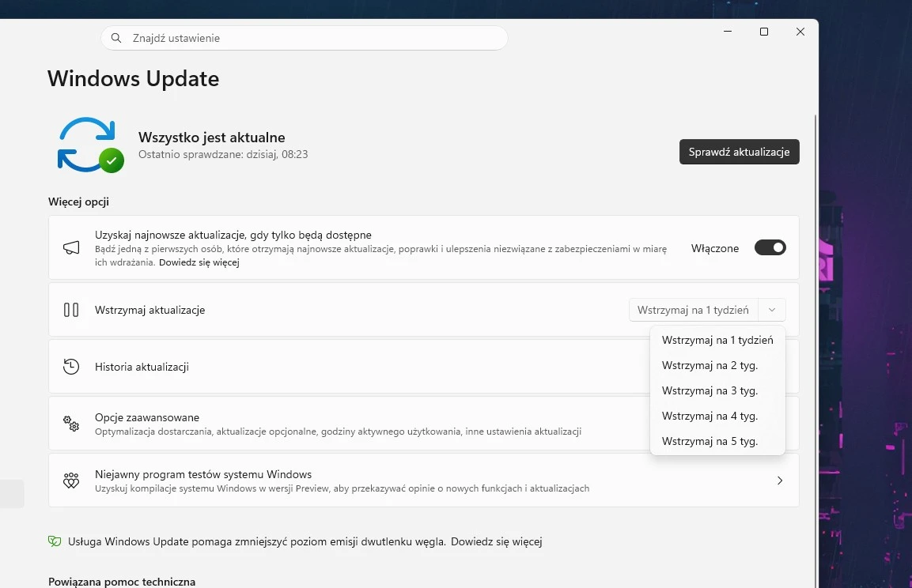Click the megaphone icon for latest updates
Image resolution: width=912 pixels, height=588 pixels.
click(71, 248)
